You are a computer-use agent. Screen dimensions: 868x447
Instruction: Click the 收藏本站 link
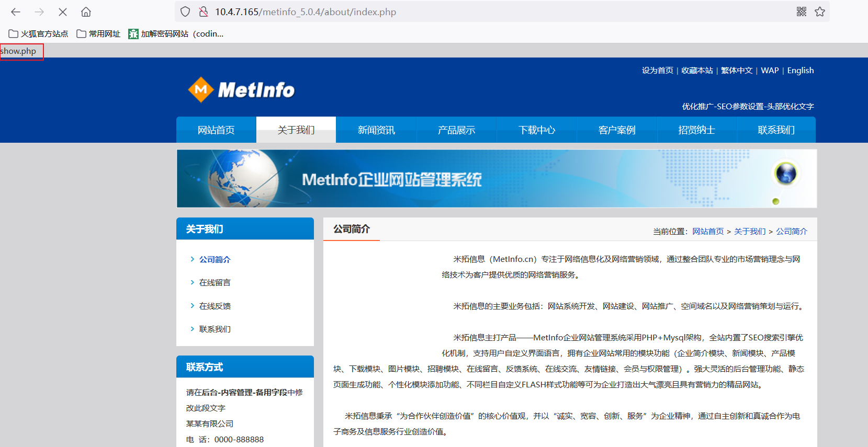tap(697, 71)
